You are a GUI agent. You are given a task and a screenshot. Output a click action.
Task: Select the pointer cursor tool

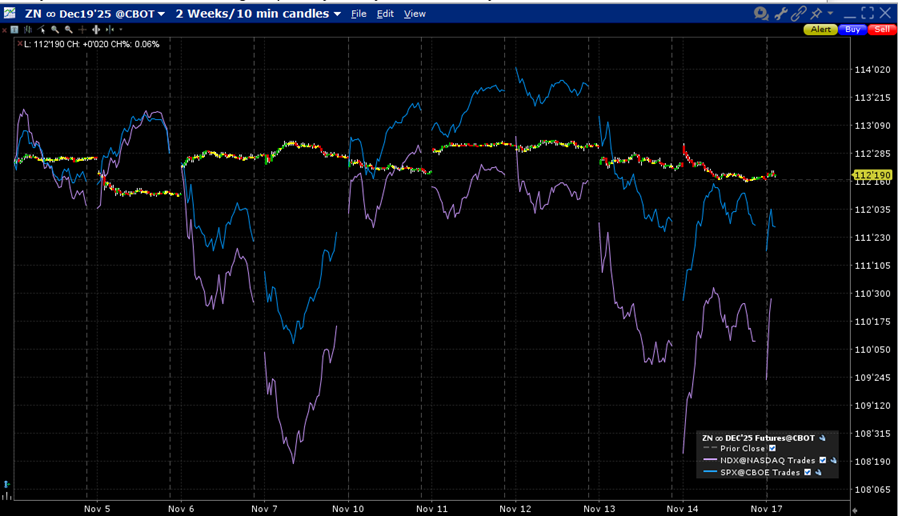click(x=41, y=30)
